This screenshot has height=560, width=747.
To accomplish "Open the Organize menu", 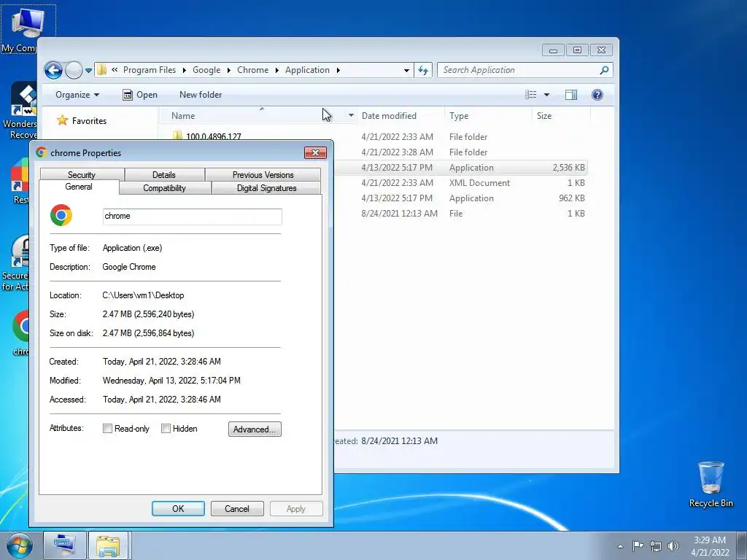I will point(77,95).
